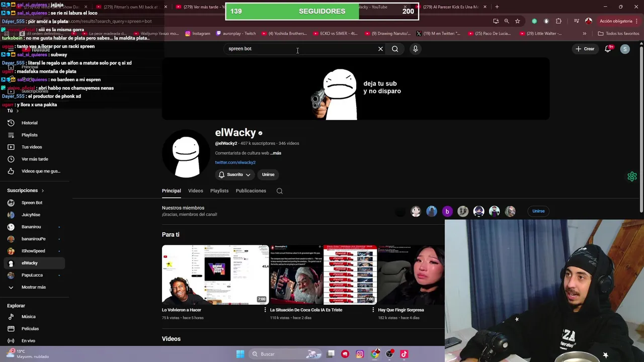
Task: Open the auronplay - Twitch bookmark
Action: pos(236,34)
